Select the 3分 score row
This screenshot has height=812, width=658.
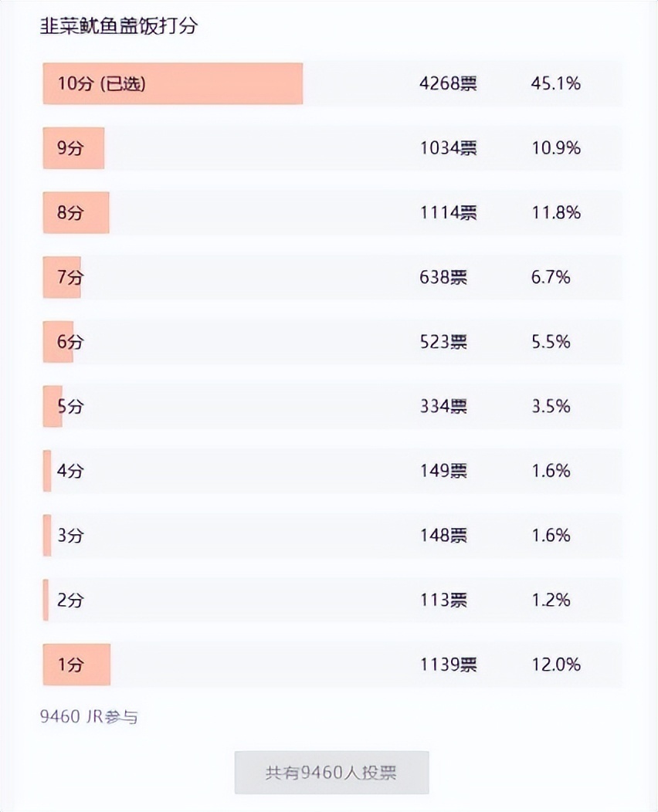(x=333, y=535)
